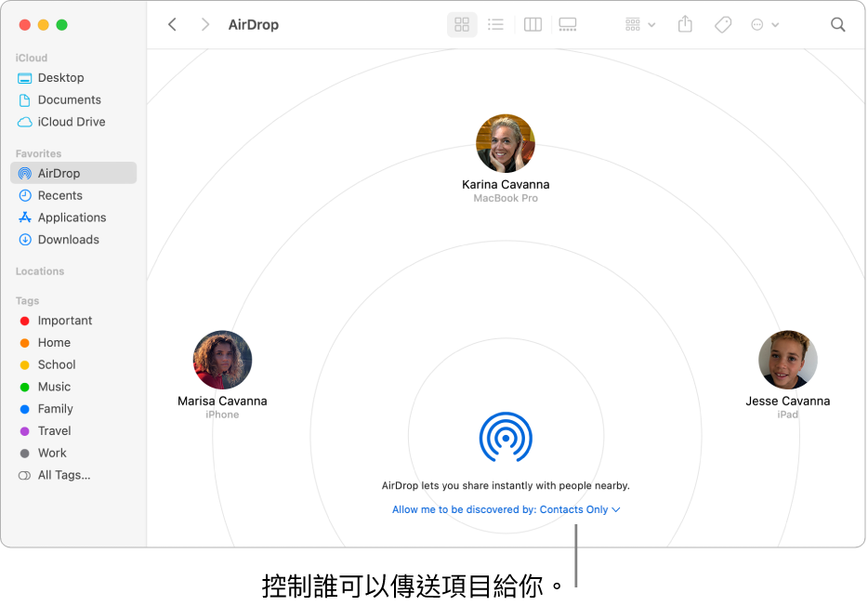Open the Group By options dropdown
This screenshot has height=606, width=868.
(640, 24)
